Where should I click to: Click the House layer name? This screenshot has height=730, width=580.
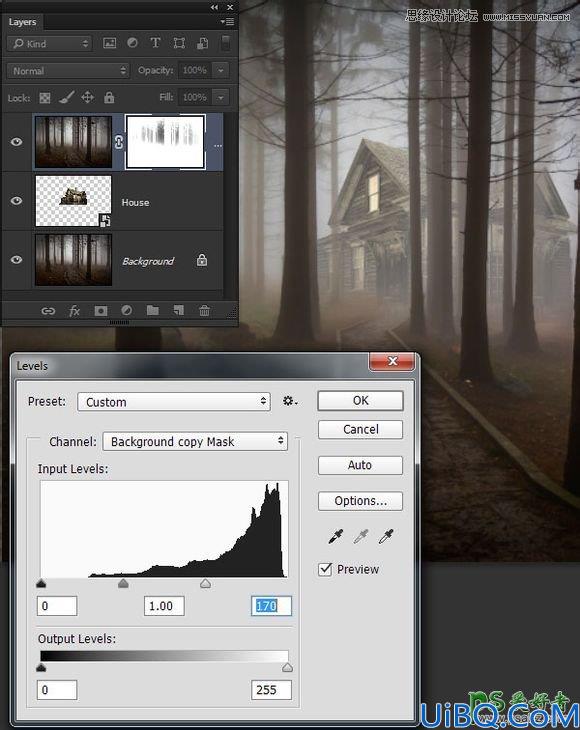point(135,203)
